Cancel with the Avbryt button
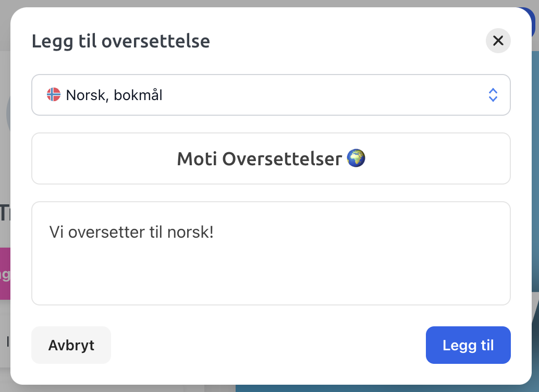The image size is (539, 392). (71, 345)
